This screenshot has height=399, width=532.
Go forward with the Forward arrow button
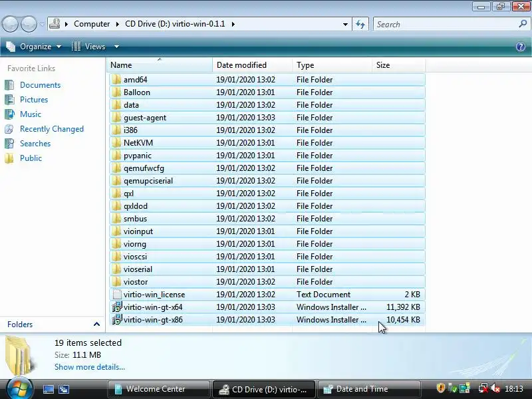click(x=29, y=24)
